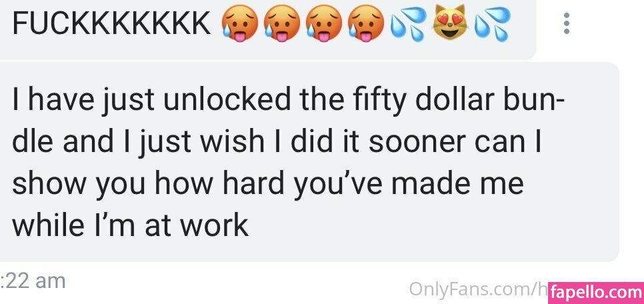The height and width of the screenshot is (304, 644).
Task: Click the sweat droplets emoji before the cat
Action: 408,24
